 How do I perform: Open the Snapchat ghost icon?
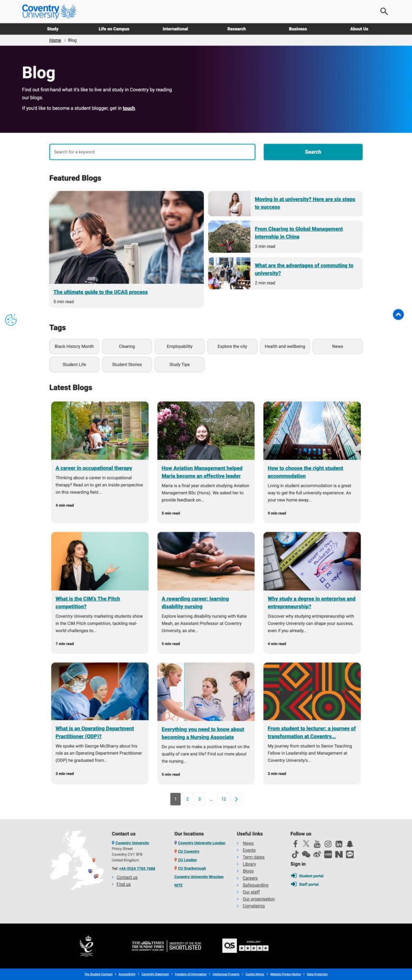tap(350, 844)
